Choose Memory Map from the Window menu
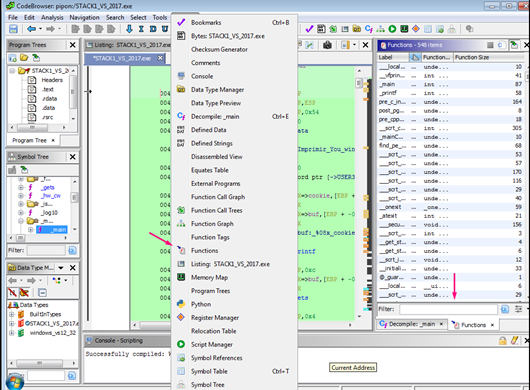 [234, 277]
